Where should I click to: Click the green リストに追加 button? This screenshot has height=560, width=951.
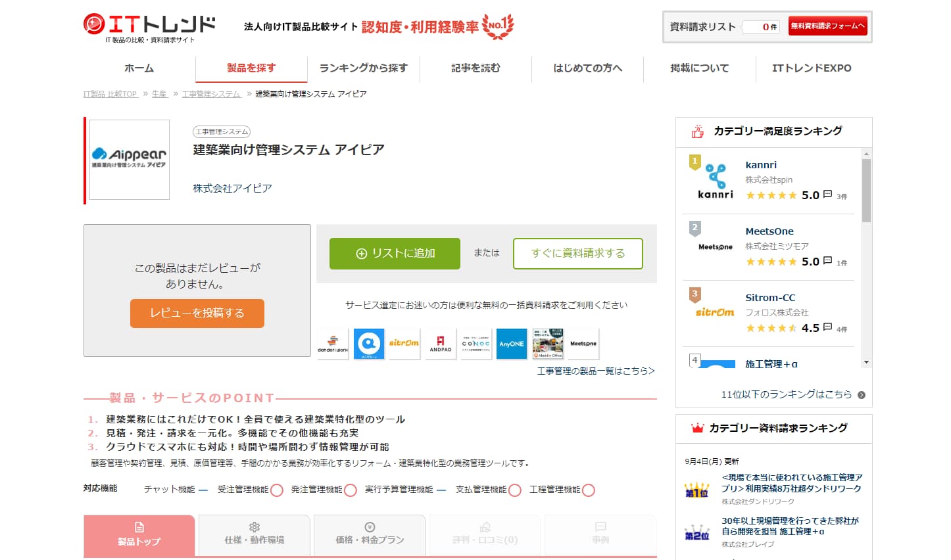(x=395, y=254)
